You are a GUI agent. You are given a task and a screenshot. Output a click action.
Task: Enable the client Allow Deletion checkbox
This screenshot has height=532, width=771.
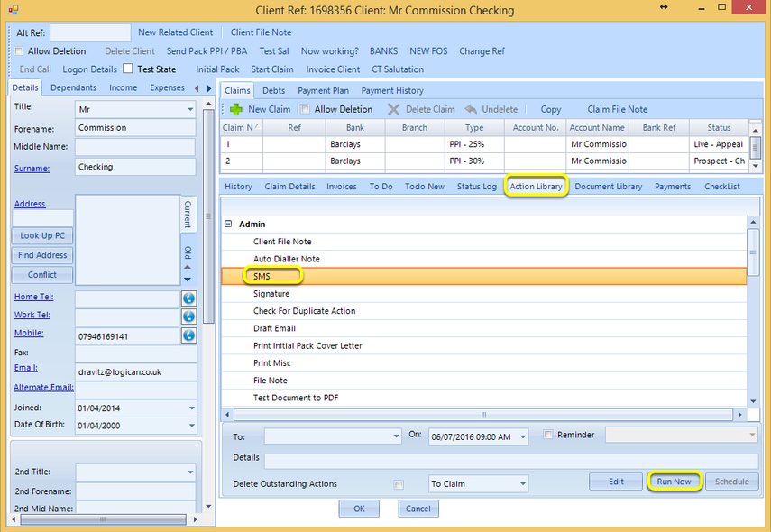(19, 51)
